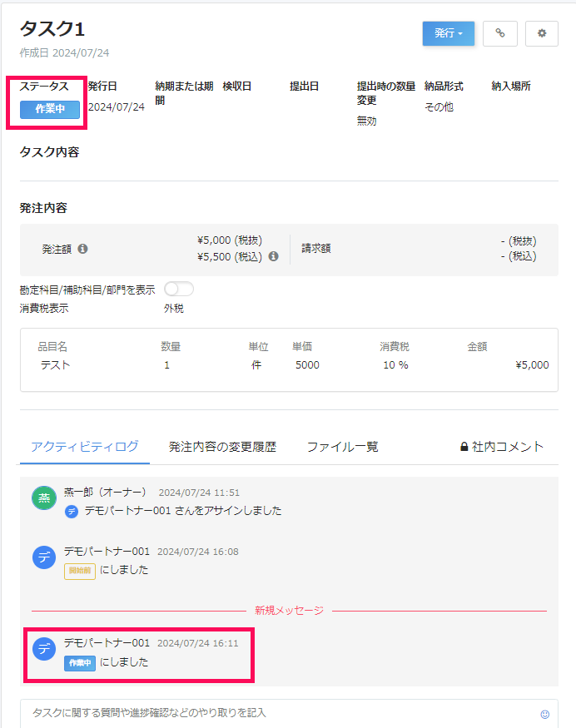Click the 燕一郎（オーナー） name in the log
The width and height of the screenshot is (576, 728).
(105, 493)
